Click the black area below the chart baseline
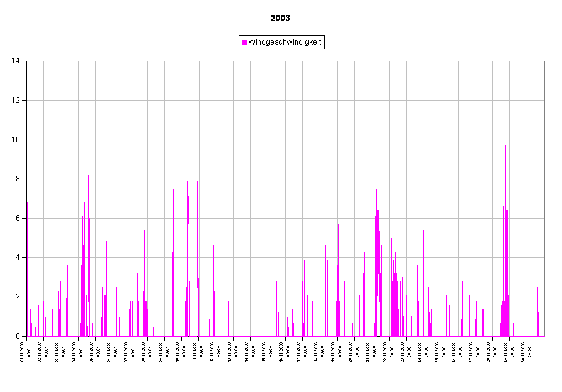Viewport: 562px width, 392px height. (x=284, y=365)
